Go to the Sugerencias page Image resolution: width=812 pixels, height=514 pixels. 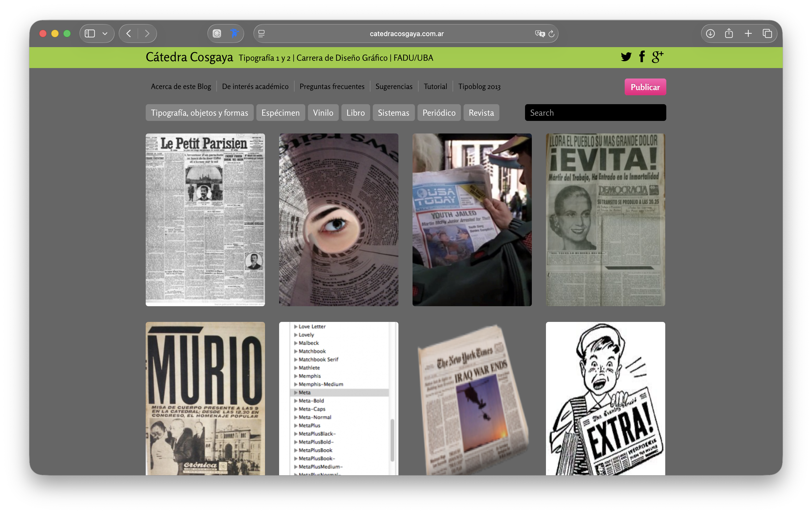(x=394, y=87)
